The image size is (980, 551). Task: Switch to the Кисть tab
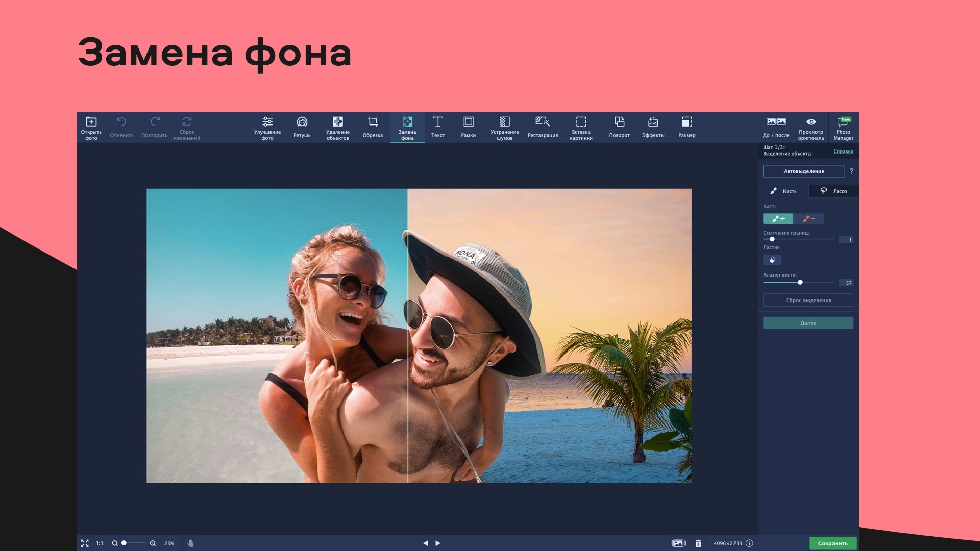(783, 191)
